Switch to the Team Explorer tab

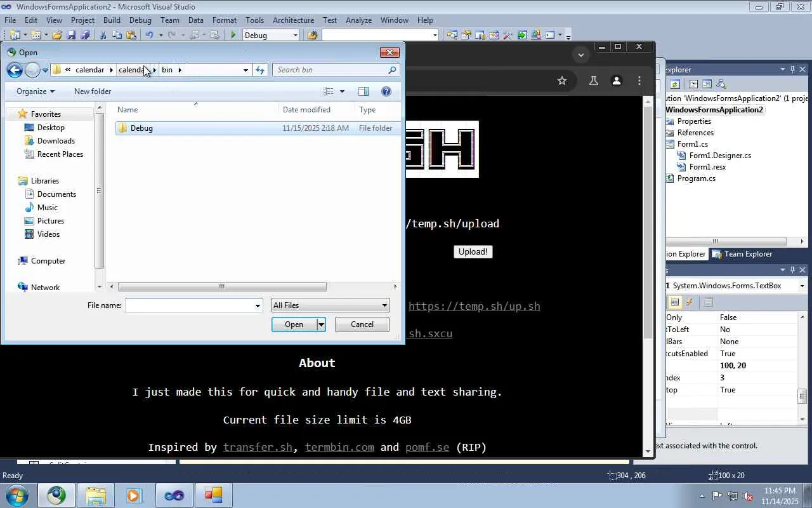tap(742, 254)
